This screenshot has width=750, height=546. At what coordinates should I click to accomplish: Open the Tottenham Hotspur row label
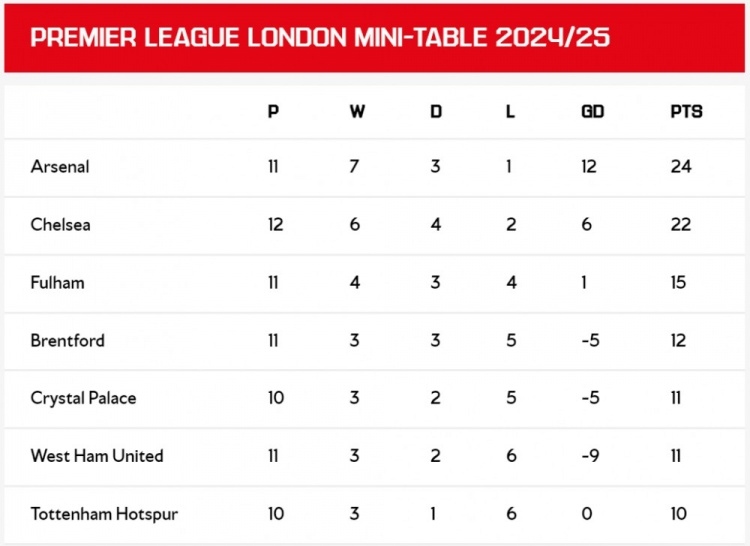(x=104, y=514)
